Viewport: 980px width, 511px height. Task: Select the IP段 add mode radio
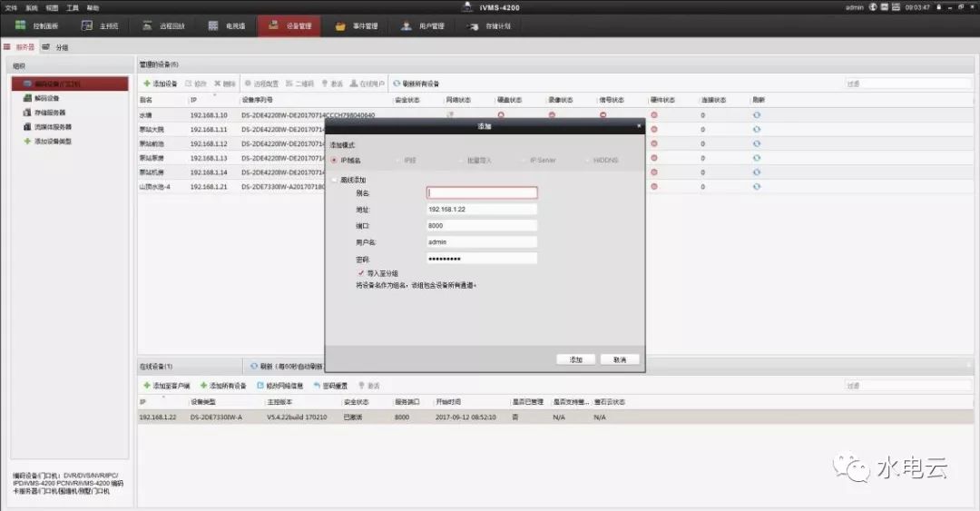(x=398, y=161)
